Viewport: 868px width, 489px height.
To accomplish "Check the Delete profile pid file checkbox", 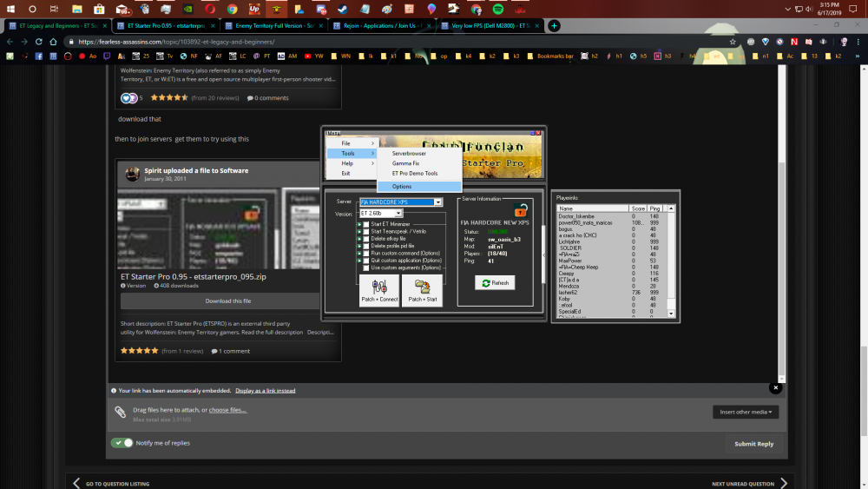I will tap(366, 246).
